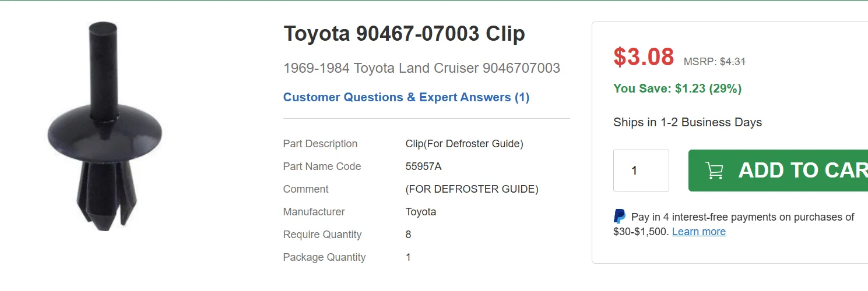Click the Toyota 90467-07003 Clip title
The width and height of the screenshot is (868, 291).
pos(404,34)
